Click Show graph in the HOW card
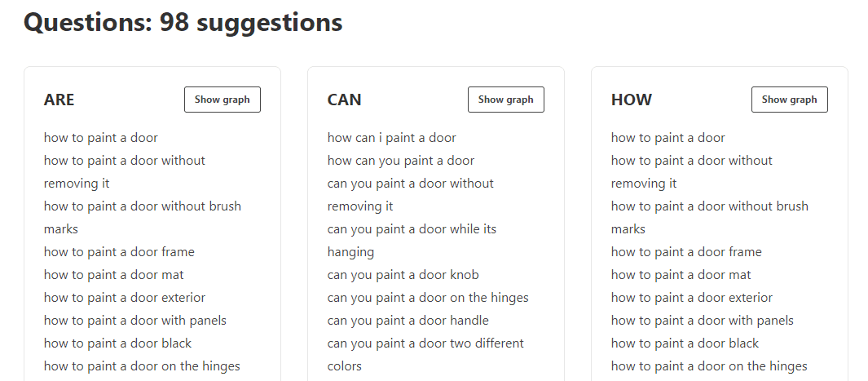Screen dimensions: 868x381 click(x=790, y=100)
